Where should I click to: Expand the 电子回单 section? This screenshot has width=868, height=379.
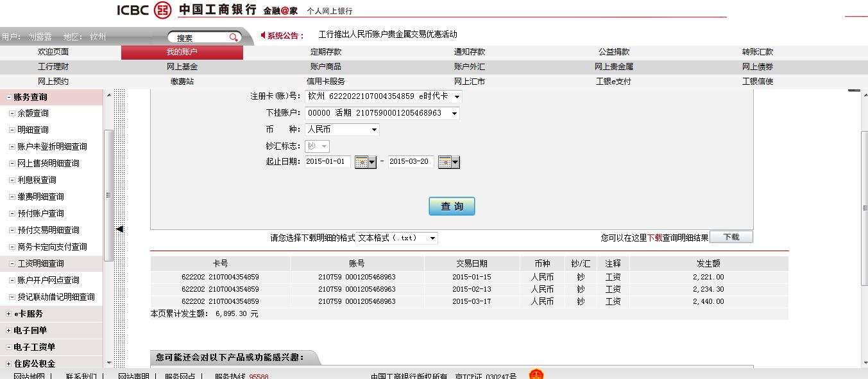pyautogui.click(x=8, y=331)
